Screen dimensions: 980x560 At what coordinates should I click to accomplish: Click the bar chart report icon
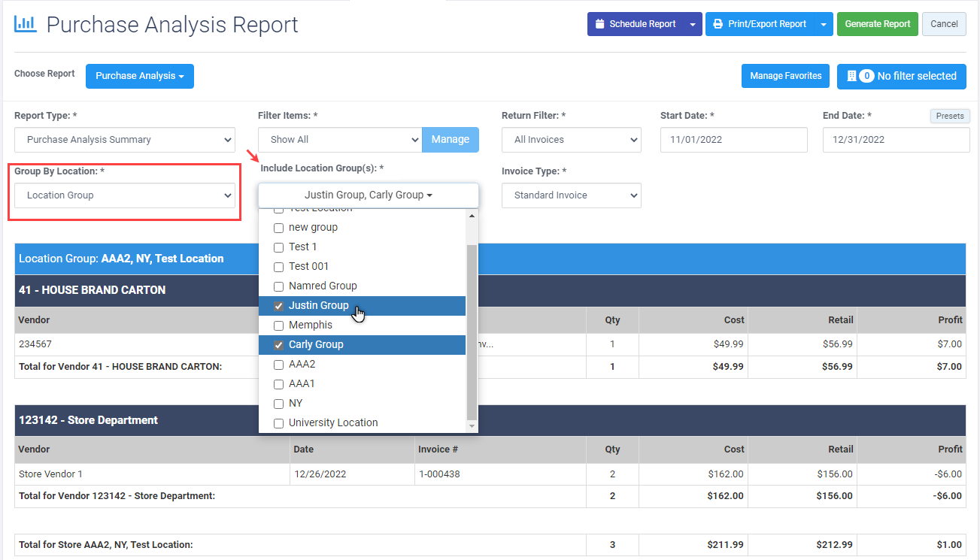coord(25,24)
